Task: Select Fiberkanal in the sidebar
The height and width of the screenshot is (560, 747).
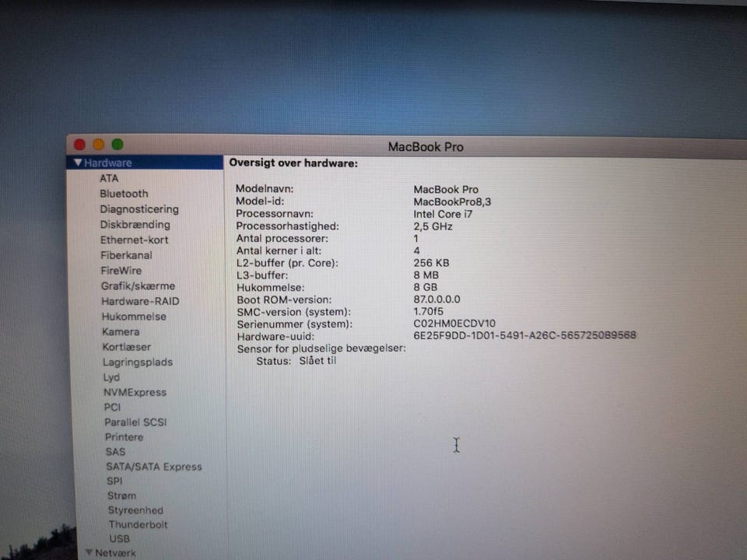Action: pos(126,255)
